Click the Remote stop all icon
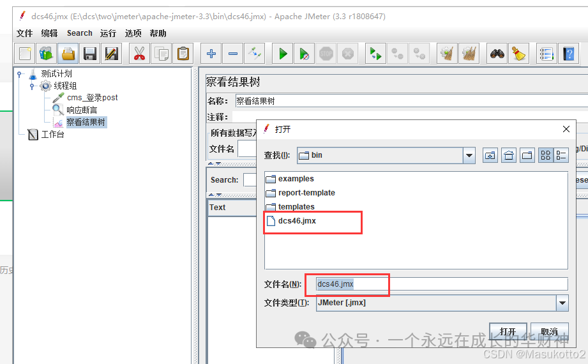This screenshot has width=588, height=364. (398, 54)
